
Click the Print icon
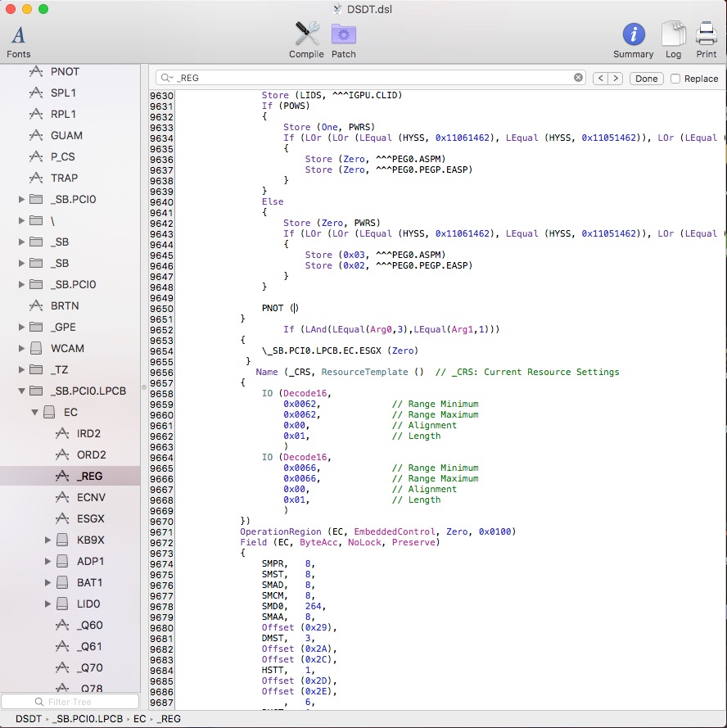[706, 39]
